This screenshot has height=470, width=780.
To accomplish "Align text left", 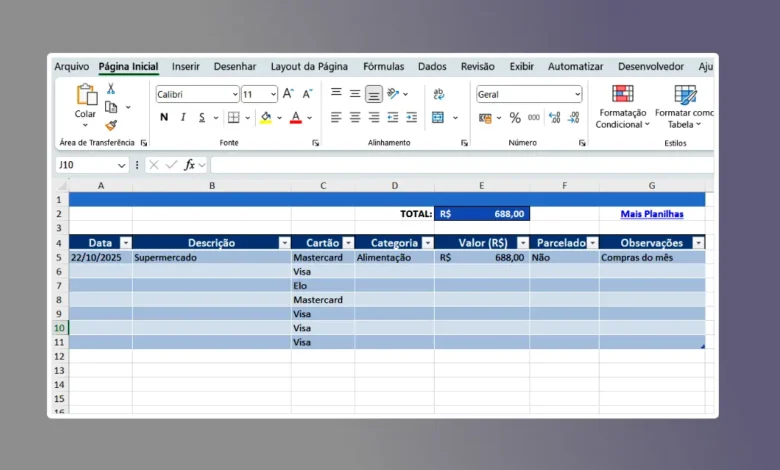I will click(336, 117).
